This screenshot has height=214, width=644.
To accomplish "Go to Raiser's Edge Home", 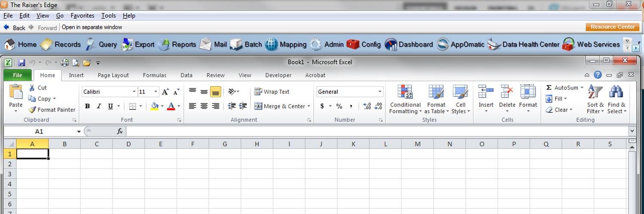I will coord(21,44).
